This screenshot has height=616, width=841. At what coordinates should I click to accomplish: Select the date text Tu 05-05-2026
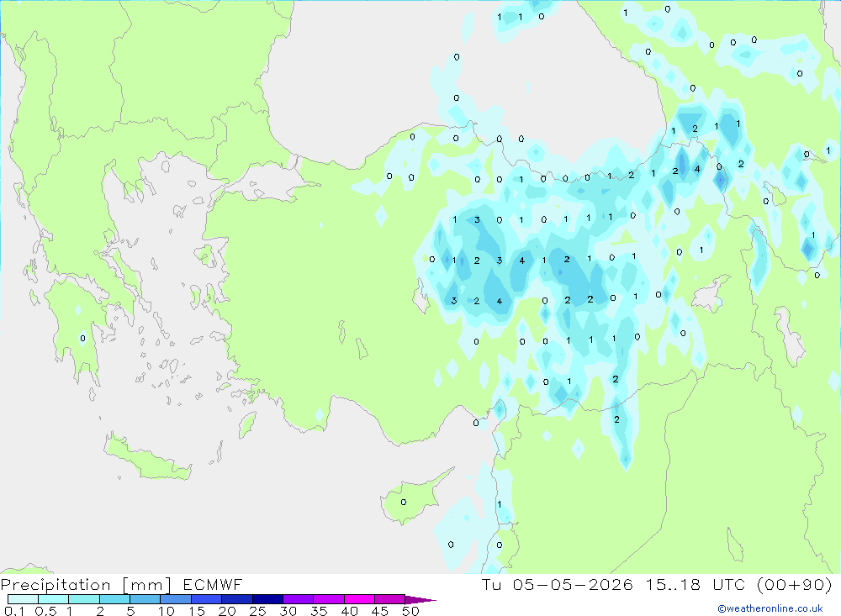pyautogui.click(x=557, y=585)
